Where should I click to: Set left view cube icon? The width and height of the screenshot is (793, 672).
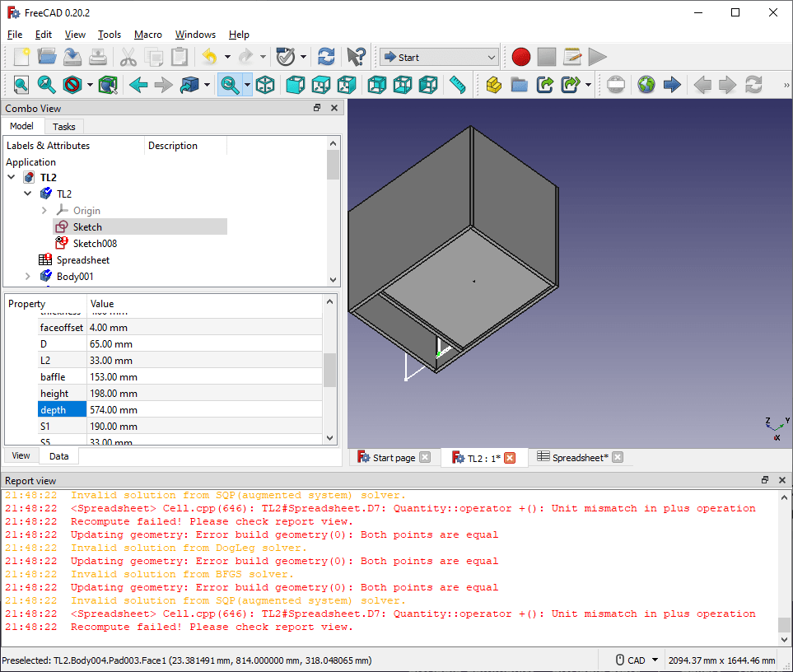(x=428, y=85)
